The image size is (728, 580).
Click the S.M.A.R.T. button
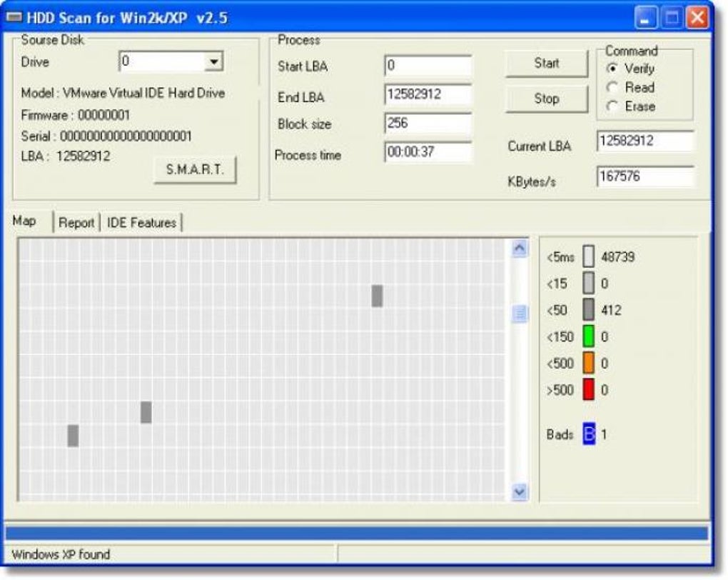(195, 169)
